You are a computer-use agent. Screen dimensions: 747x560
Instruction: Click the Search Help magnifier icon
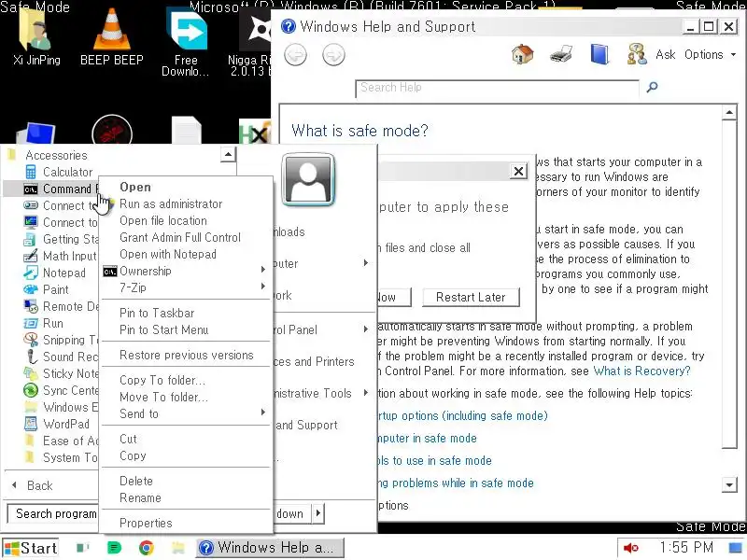[652, 87]
